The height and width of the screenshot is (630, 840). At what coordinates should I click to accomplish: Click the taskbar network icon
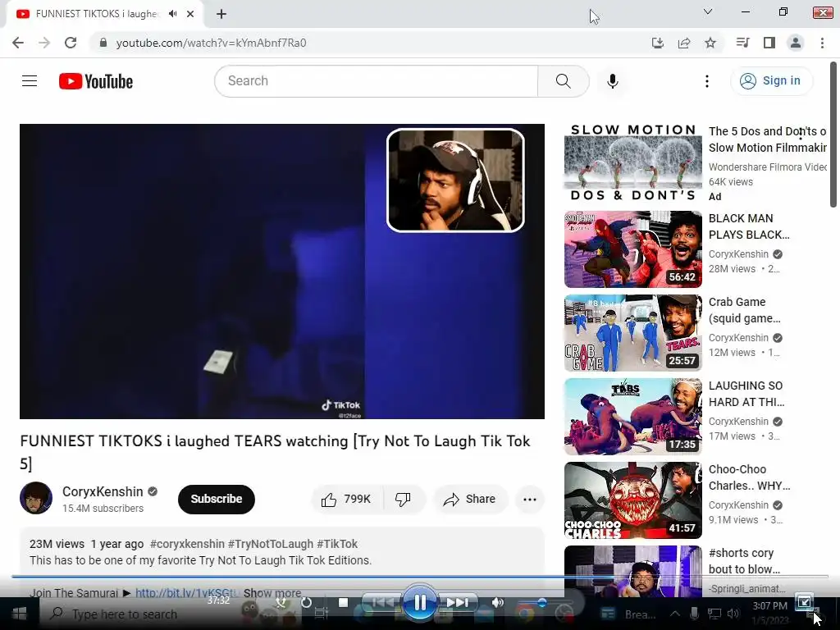pos(714,614)
